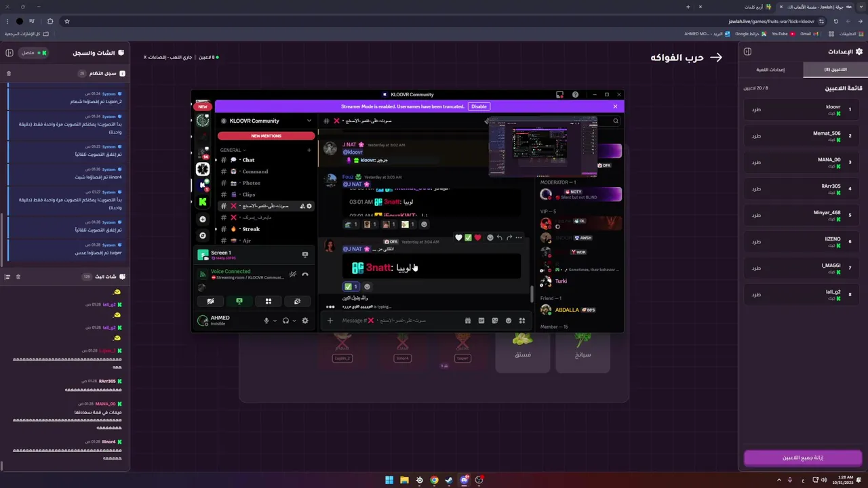Add a server in Discord sidebar
The width and height of the screenshot is (868, 488).
point(202,220)
